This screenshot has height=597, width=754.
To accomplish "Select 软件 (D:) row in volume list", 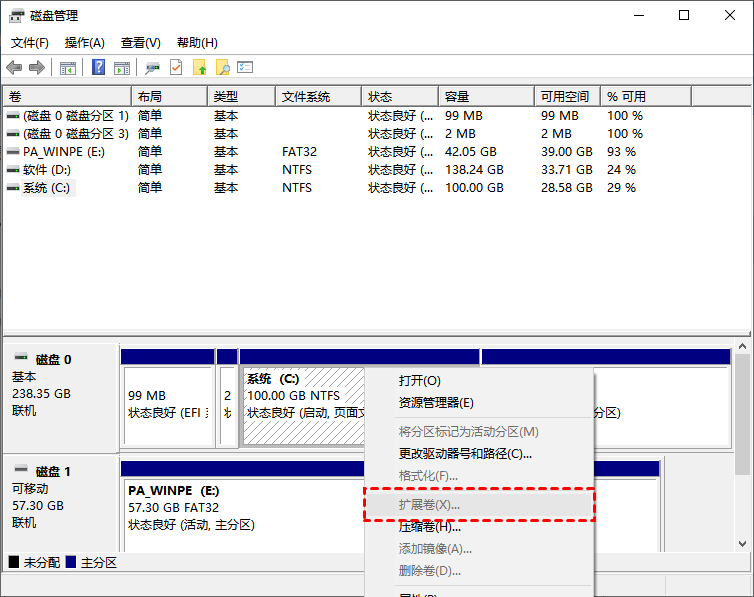I will 48,170.
